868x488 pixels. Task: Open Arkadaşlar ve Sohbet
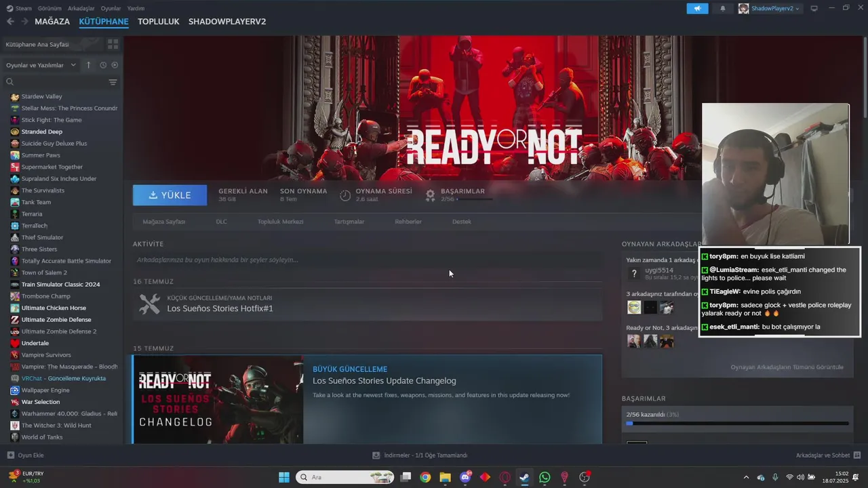[828, 455]
